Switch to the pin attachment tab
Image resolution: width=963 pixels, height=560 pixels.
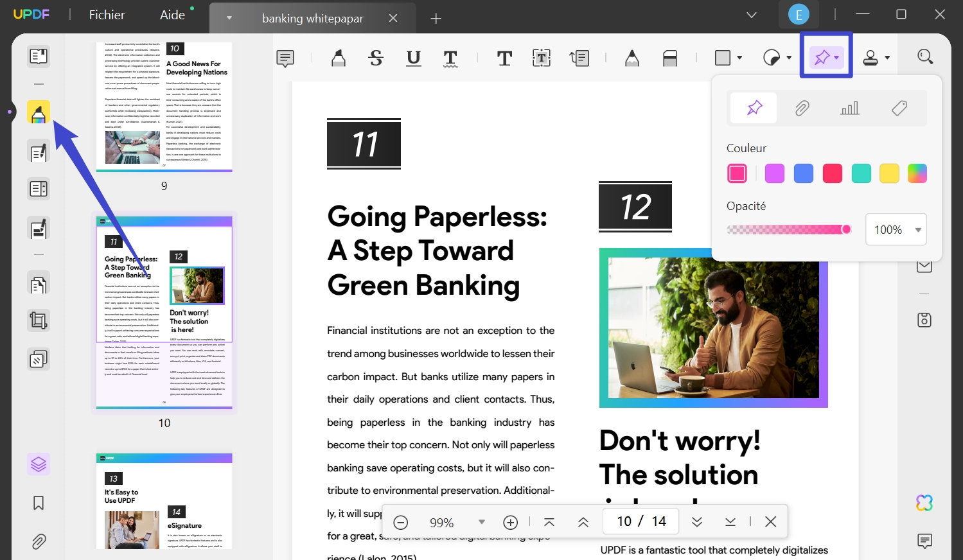(753, 108)
